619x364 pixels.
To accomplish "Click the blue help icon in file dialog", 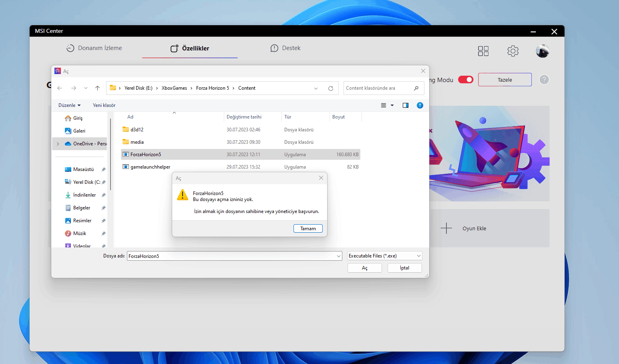I will click(x=420, y=105).
